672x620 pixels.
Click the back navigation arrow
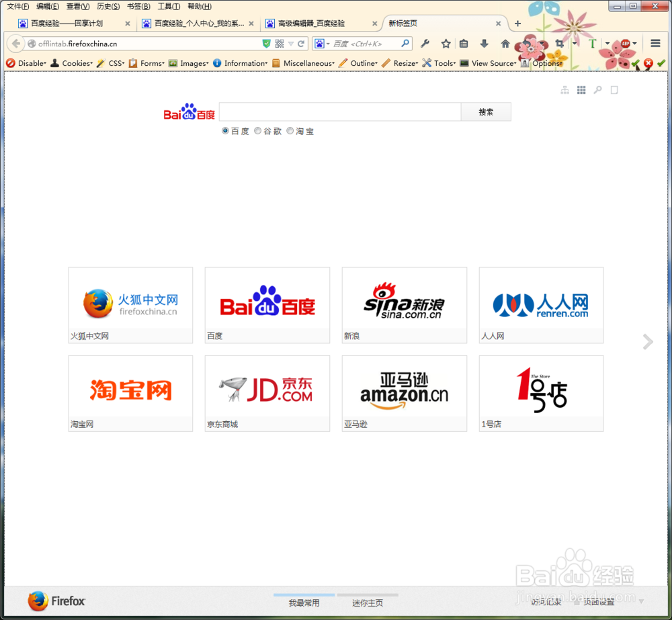(16, 44)
